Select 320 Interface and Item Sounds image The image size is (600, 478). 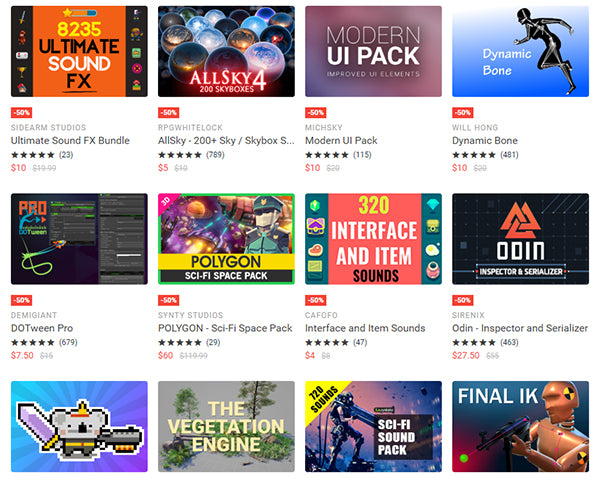pos(373,239)
